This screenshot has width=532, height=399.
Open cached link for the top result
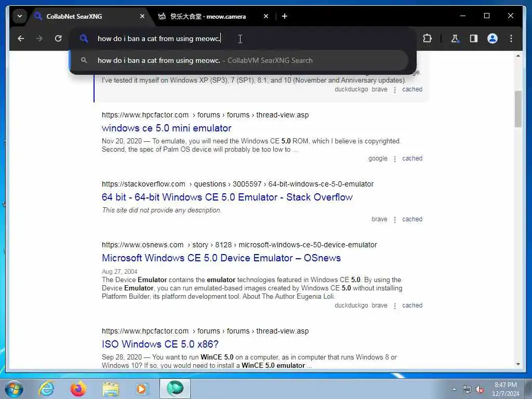tap(412, 89)
